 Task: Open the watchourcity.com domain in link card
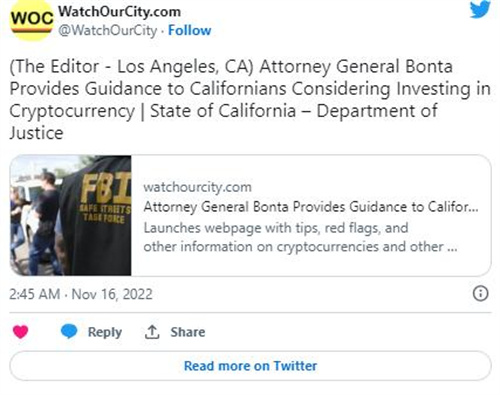[x=197, y=187]
